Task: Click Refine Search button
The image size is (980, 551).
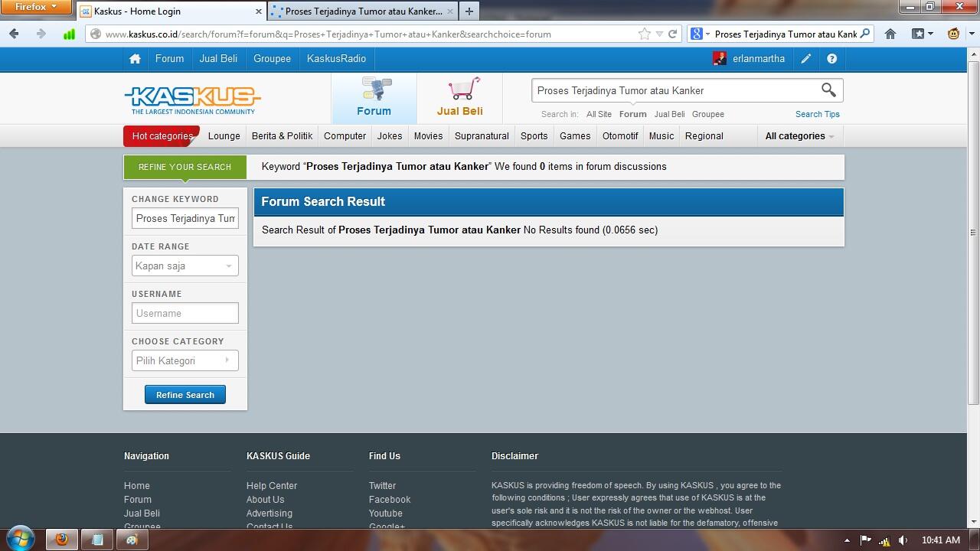Action: click(x=185, y=395)
